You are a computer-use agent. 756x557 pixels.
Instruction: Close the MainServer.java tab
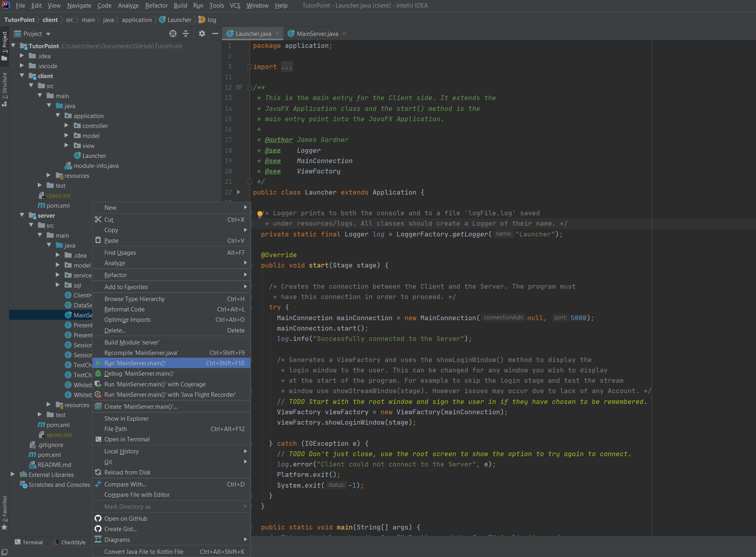344,33
